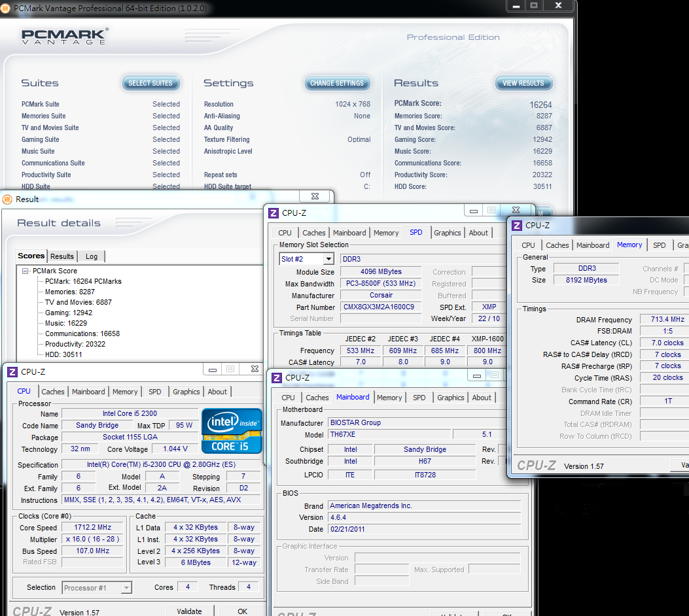Image resolution: width=689 pixels, height=616 pixels.
Task: Select Mainboard tab in the CPU-Z SPD window
Action: [349, 233]
